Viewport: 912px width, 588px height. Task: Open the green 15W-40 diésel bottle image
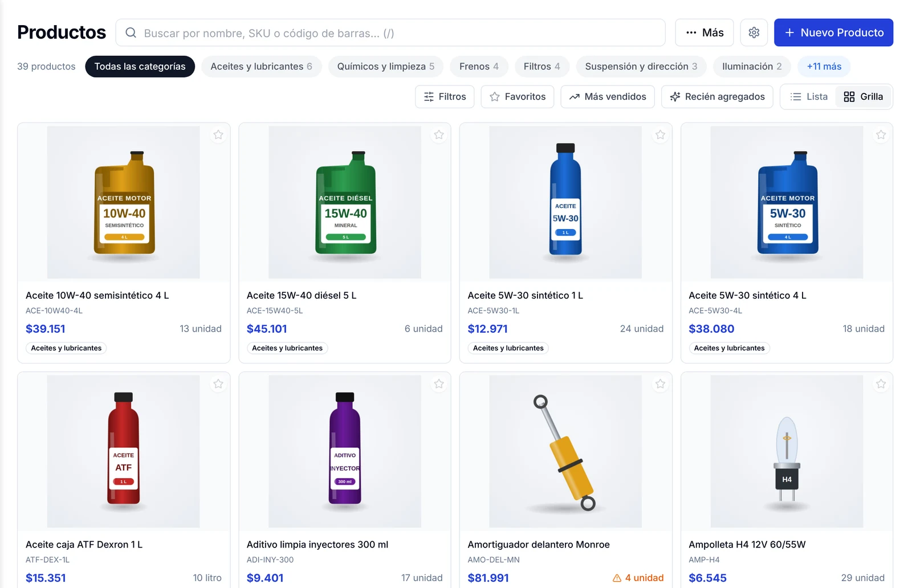point(345,202)
